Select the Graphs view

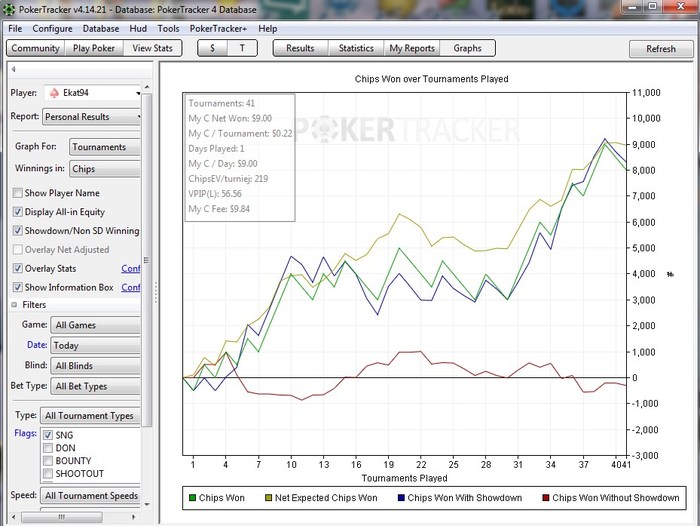coord(467,48)
